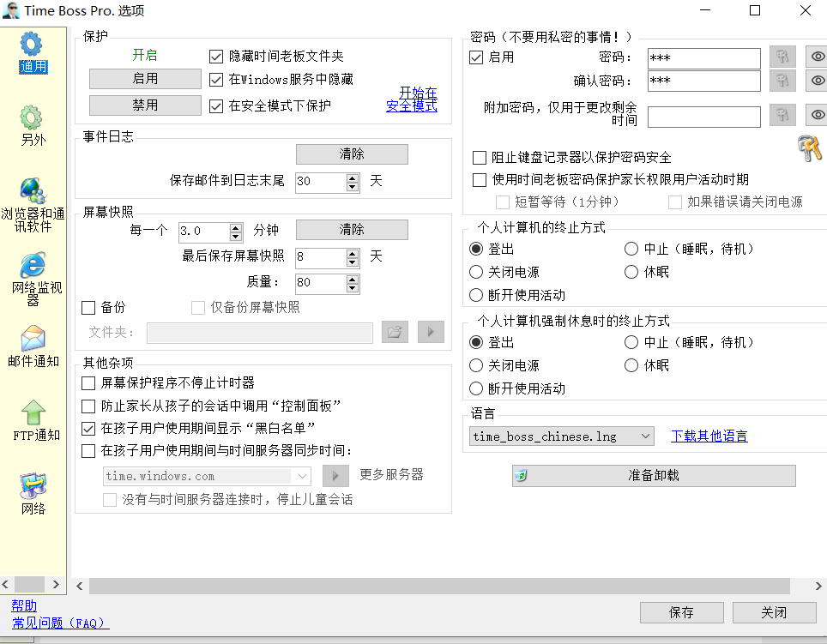Viewport: 827px width, 644px height.
Task: Select 中止（睡眠，待机） under 个人计算机的终止方式
Action: tap(631, 249)
